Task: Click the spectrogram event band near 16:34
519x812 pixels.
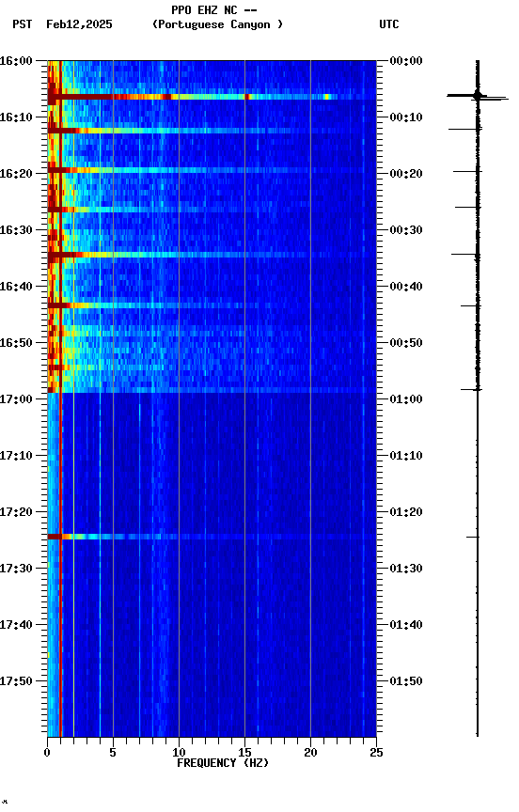Action: tap(212, 255)
